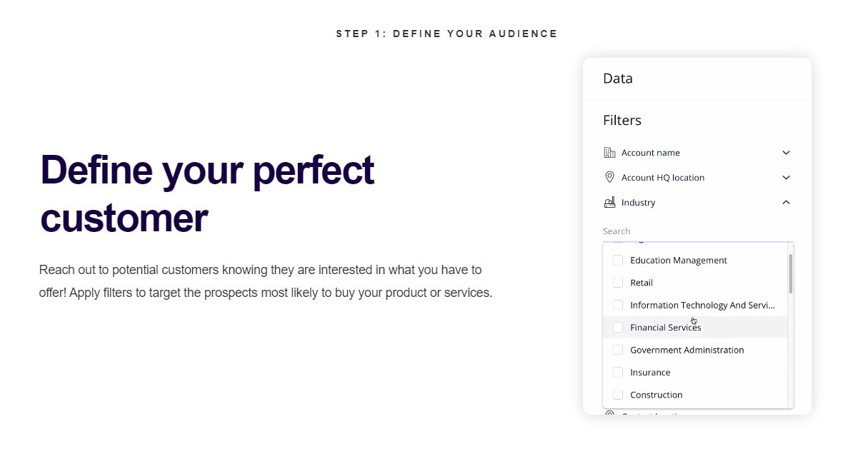Click the factory icon next to Industry
Screen dimensions: 868x464
[609, 203]
